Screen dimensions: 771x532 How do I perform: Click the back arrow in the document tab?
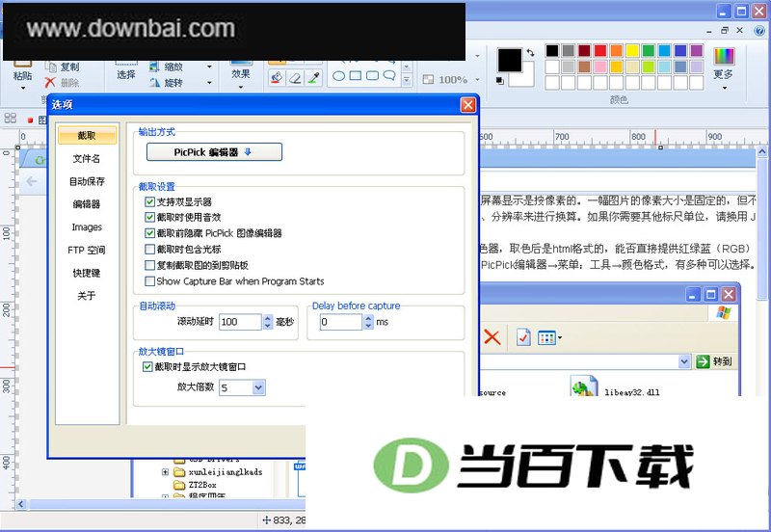(x=32, y=181)
